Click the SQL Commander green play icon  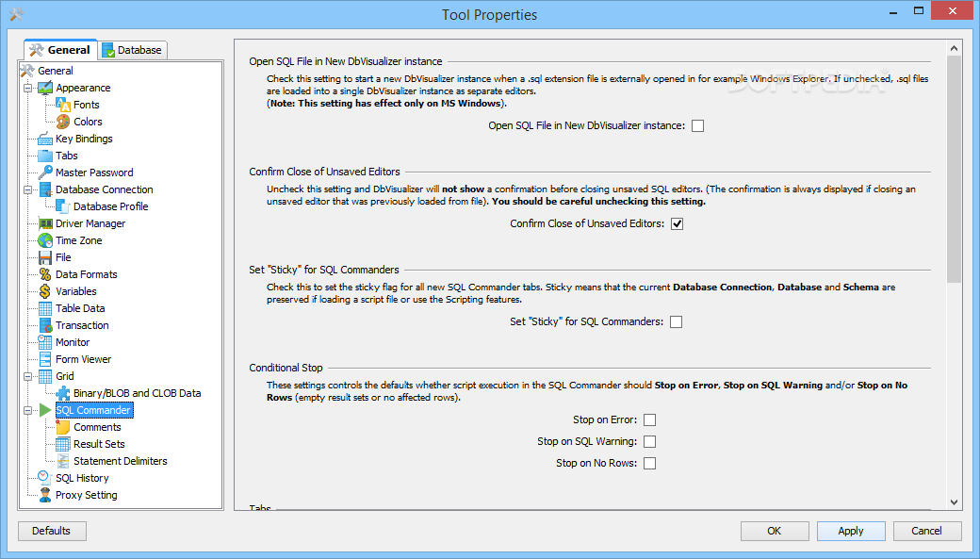point(45,409)
